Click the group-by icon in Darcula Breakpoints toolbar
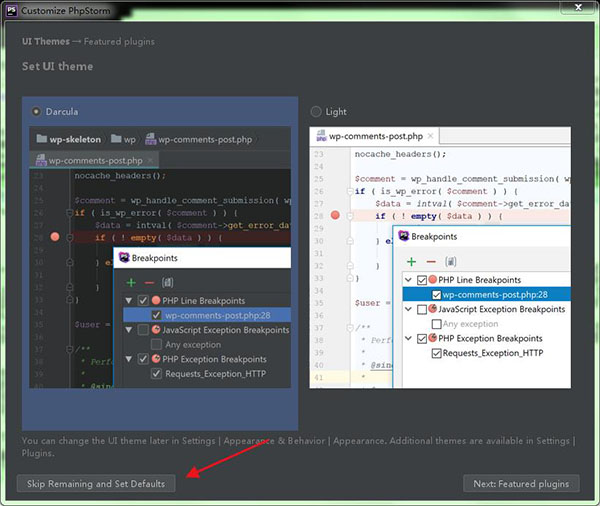Viewport: 600px width, 506px height. point(167,283)
